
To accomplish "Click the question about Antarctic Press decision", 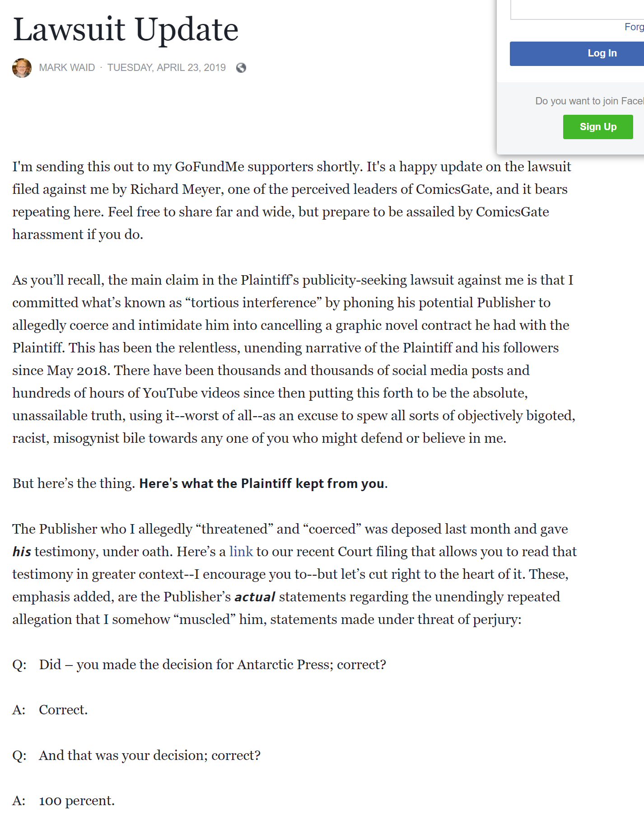I will [x=199, y=665].
